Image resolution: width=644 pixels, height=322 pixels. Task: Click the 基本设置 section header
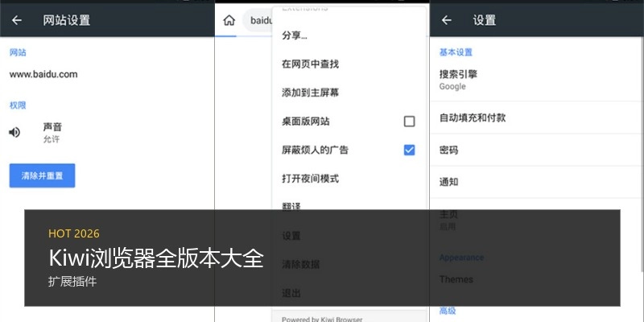(456, 52)
